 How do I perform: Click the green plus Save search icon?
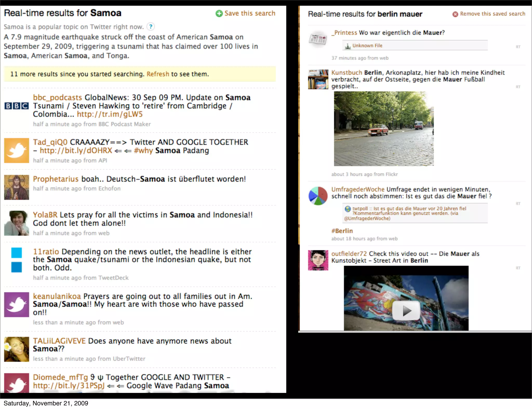(219, 13)
